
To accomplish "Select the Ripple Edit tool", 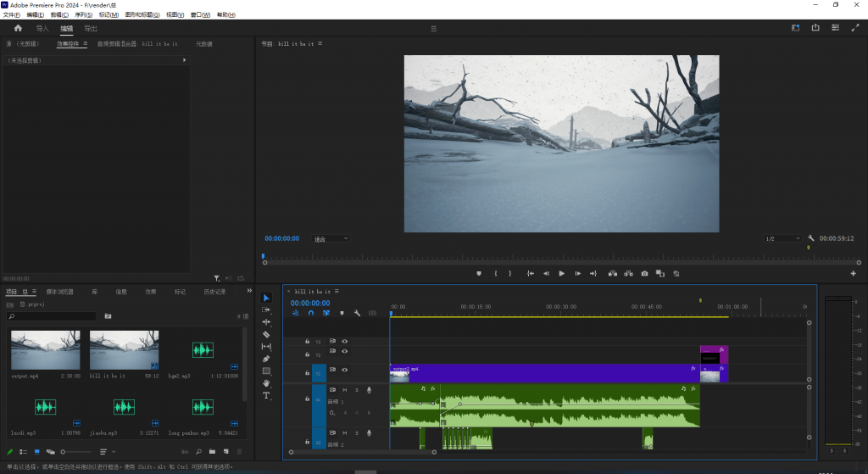I will pos(266,322).
